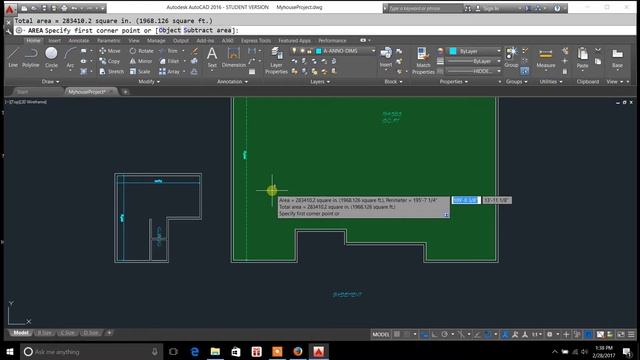Expand the Properties panel

(x=454, y=82)
